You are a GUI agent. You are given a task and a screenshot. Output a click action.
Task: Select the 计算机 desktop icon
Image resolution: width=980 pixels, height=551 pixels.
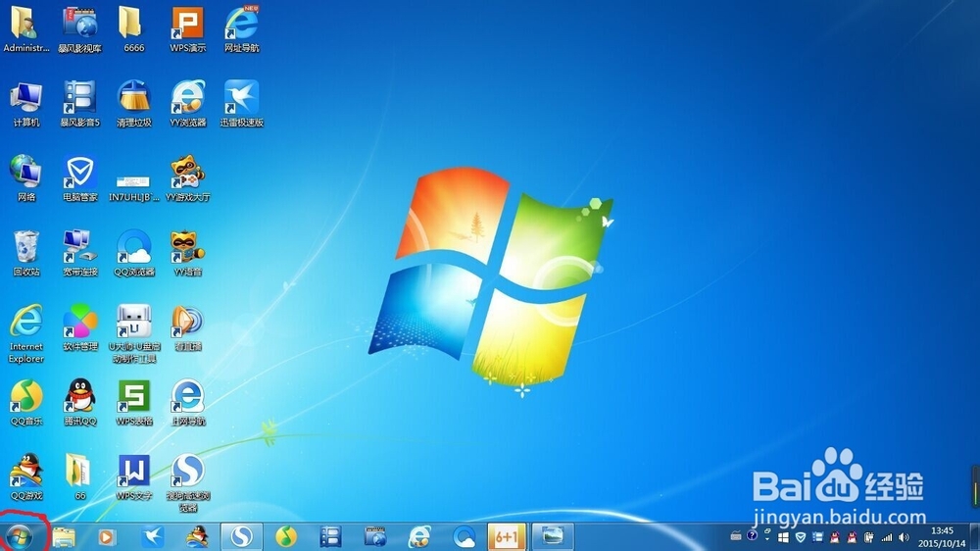(25, 104)
